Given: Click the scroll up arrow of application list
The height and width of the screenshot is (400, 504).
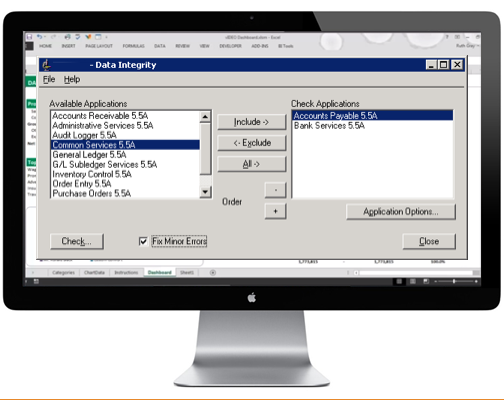Looking at the screenshot, I should 205,117.
